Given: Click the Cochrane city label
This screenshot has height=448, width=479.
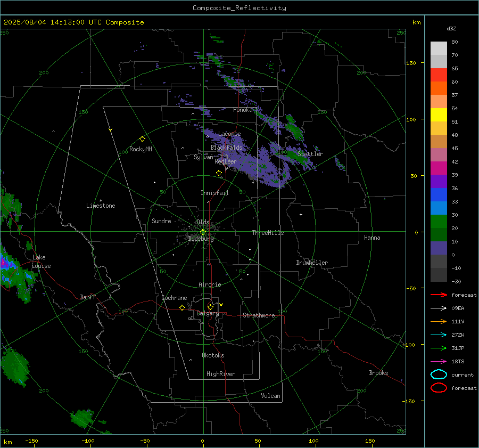Looking at the screenshot, I should [x=174, y=298].
